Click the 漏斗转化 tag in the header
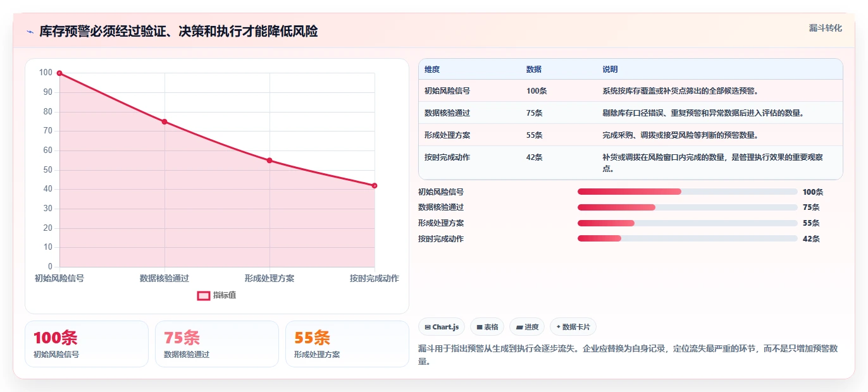Viewport: 868px width, 392px height. (826, 28)
